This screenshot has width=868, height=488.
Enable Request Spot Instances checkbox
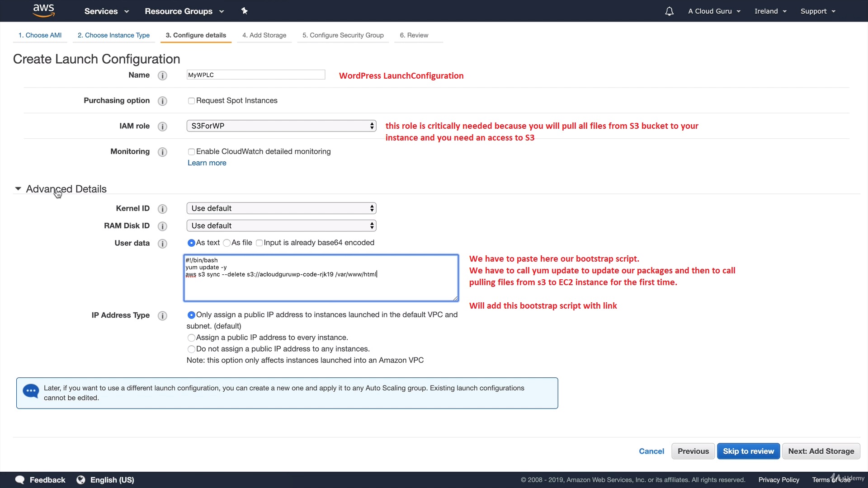pyautogui.click(x=191, y=101)
